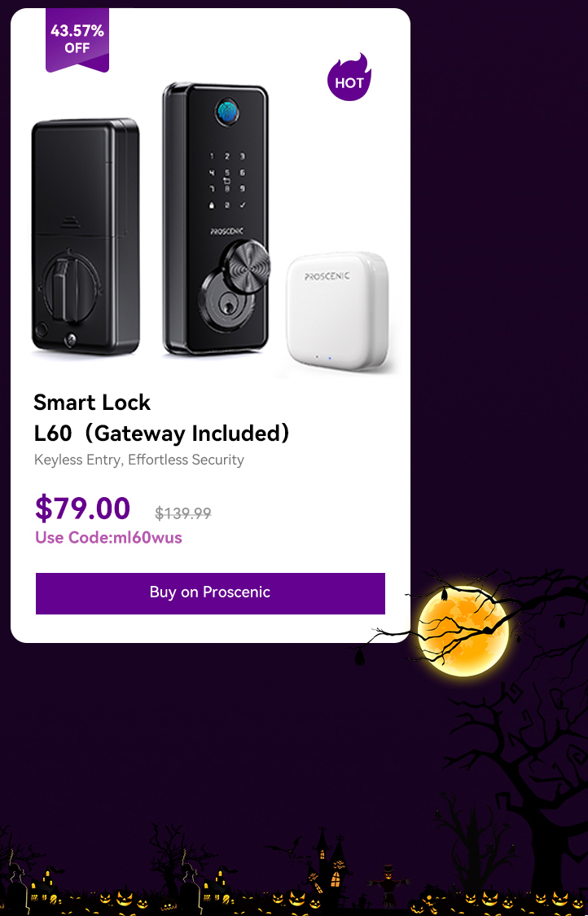Click the HOT flame badge icon
Viewport: 588px width, 916px height.
point(349,77)
